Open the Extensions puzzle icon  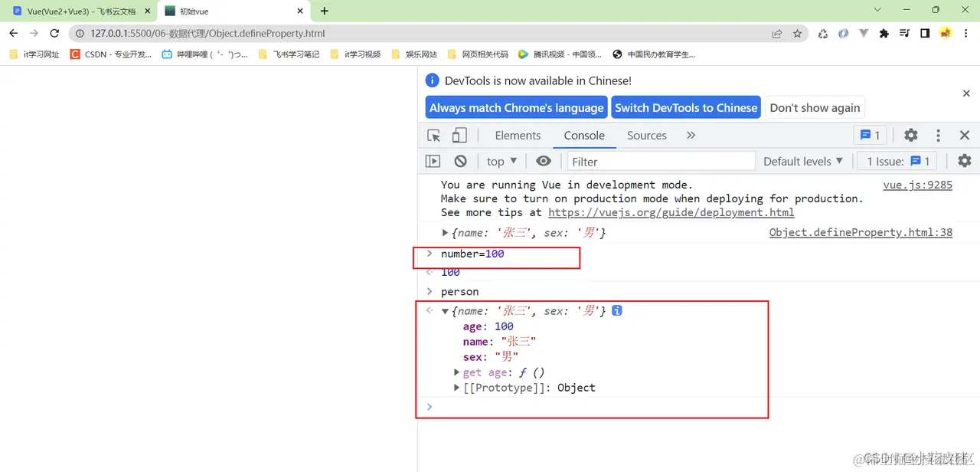884,34
